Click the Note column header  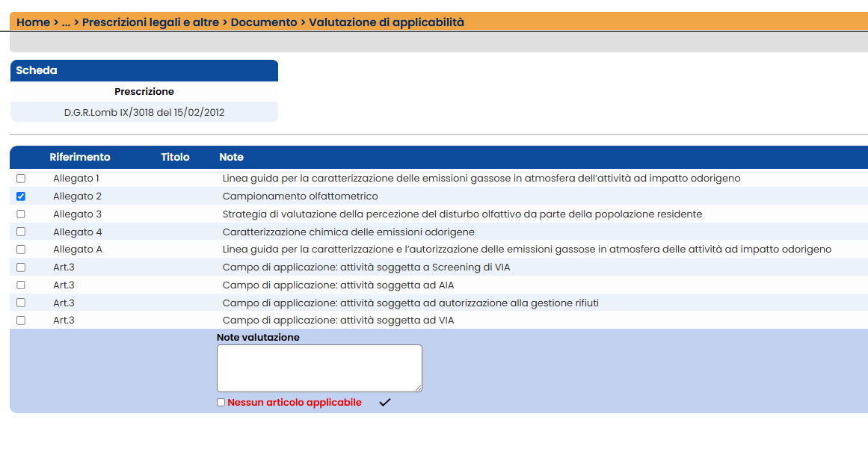(x=232, y=157)
